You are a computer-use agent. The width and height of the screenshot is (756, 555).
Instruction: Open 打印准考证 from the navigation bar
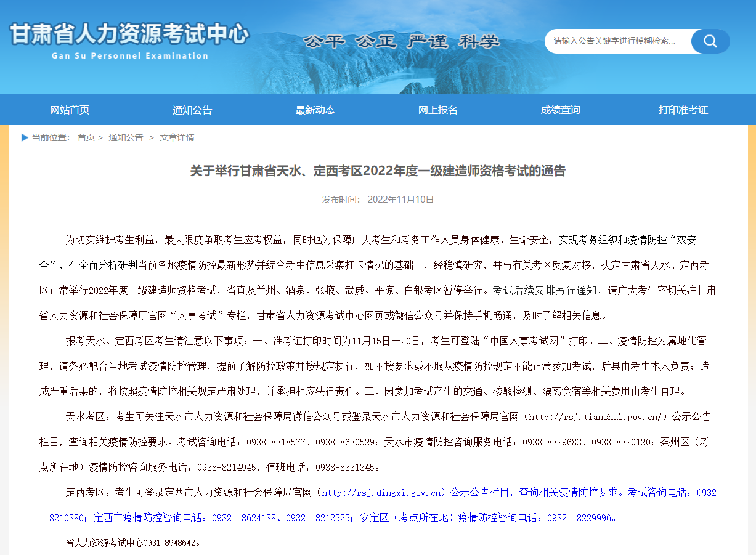click(683, 110)
